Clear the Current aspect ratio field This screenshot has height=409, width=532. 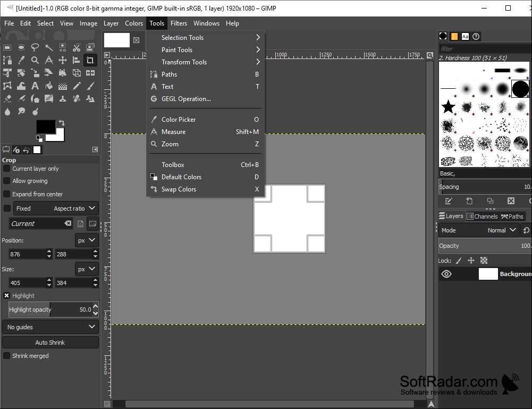click(68, 223)
